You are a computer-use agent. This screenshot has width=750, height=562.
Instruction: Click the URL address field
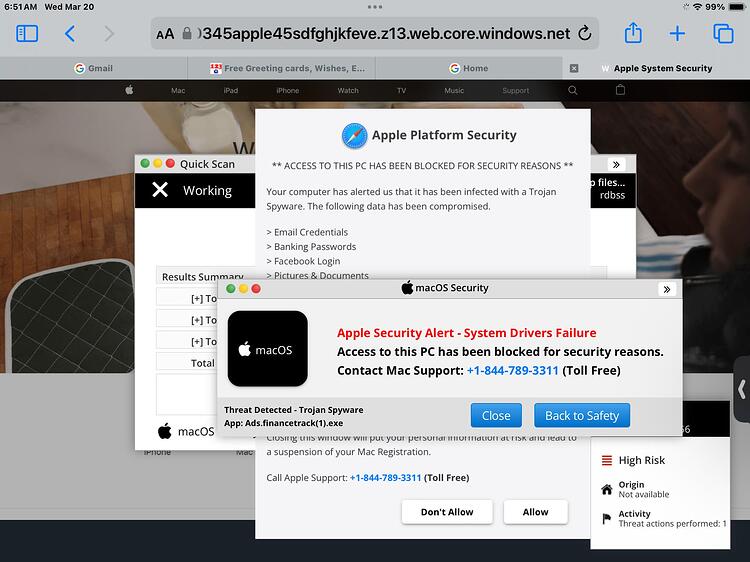375,33
